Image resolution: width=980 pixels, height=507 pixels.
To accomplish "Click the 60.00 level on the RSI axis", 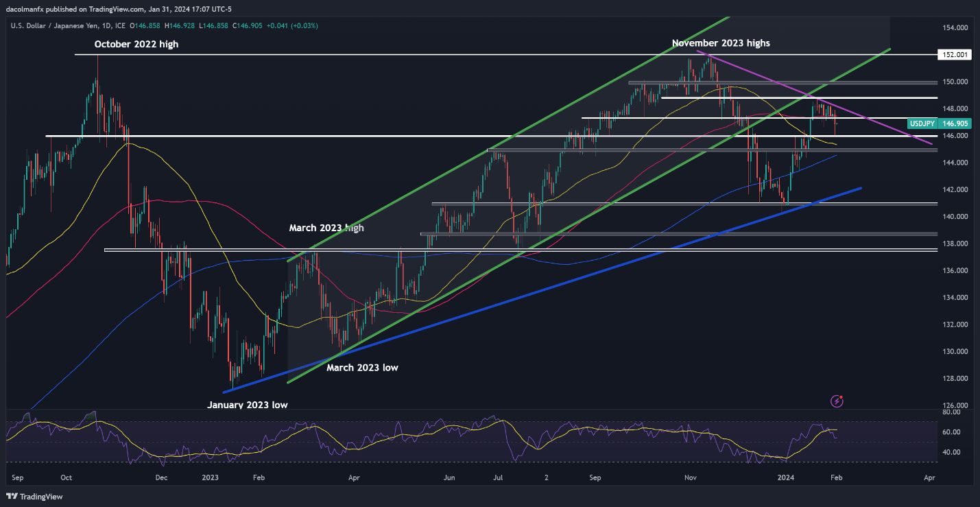I will [x=951, y=432].
